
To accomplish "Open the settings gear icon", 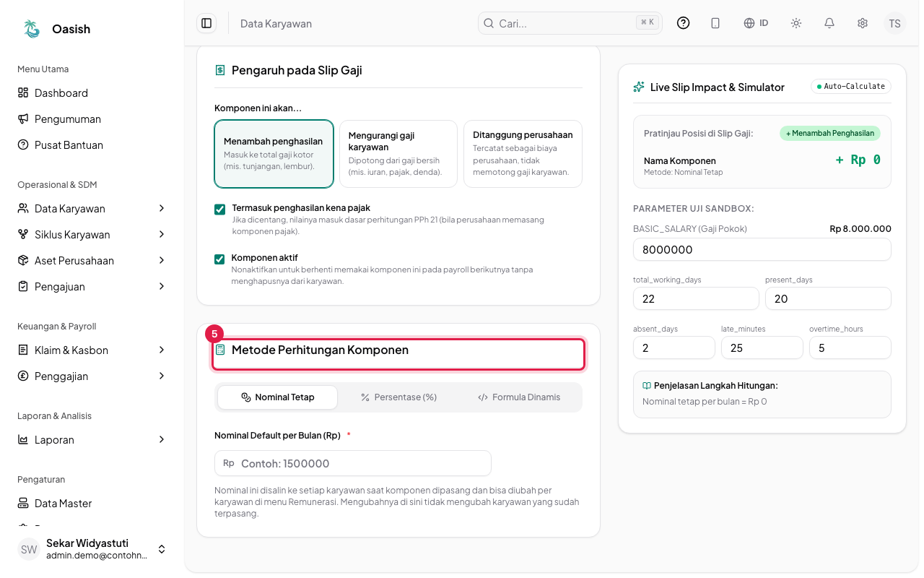I will pyautogui.click(x=863, y=23).
